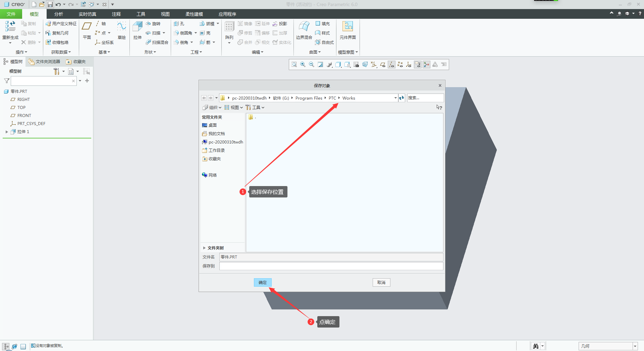Click the saved orientations cube icon

coord(347,65)
